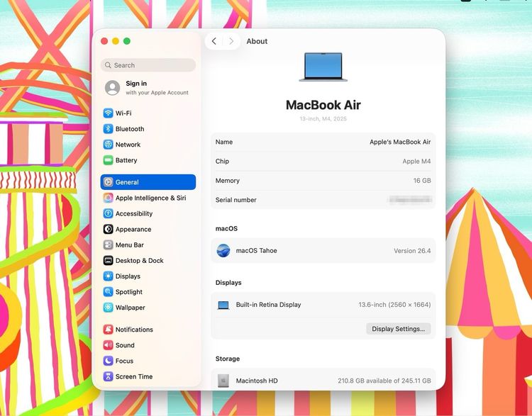Open the Menu Bar icon
This screenshot has height=416, width=532.
tap(109, 244)
